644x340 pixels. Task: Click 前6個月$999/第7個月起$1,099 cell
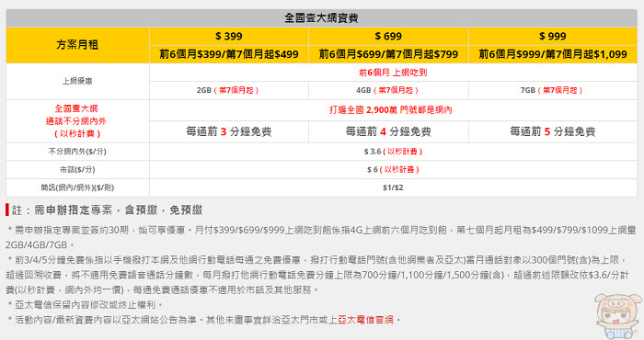(x=553, y=54)
